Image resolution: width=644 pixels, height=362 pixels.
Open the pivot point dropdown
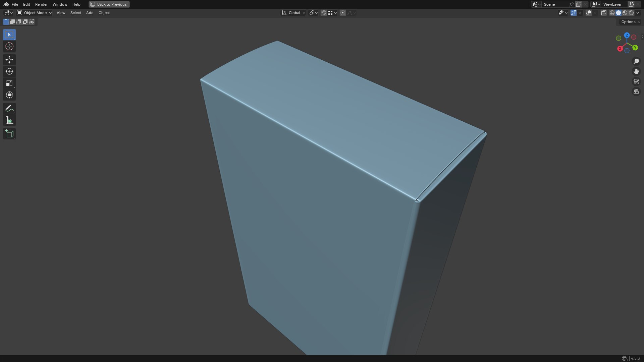pyautogui.click(x=314, y=13)
